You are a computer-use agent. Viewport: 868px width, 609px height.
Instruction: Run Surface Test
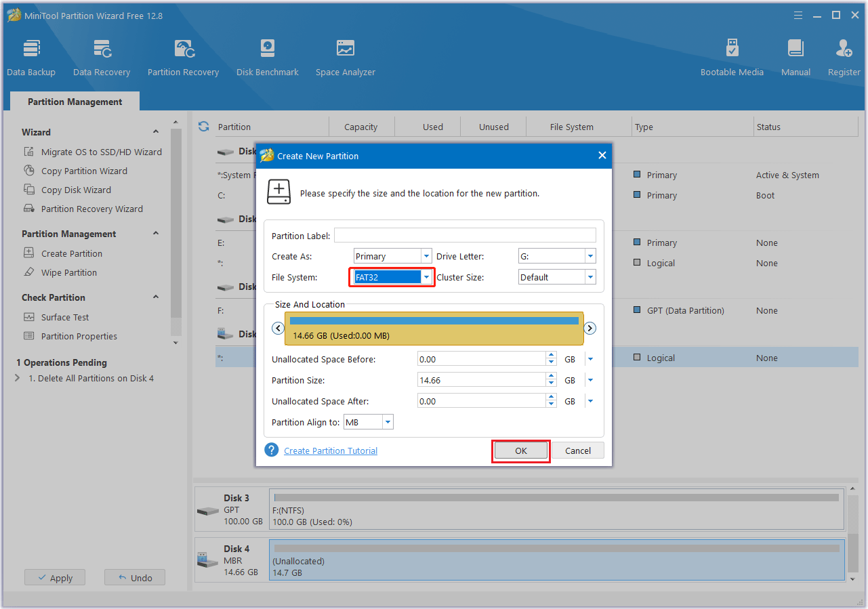64,317
